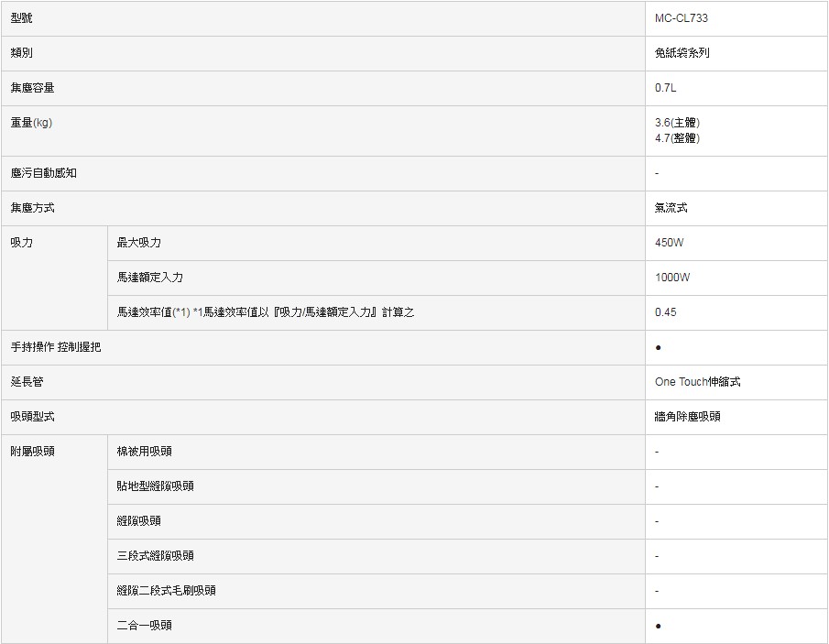Image resolution: width=829 pixels, height=644 pixels.
Task: Select the 免紙袋系列 category value
Action: click(x=682, y=53)
